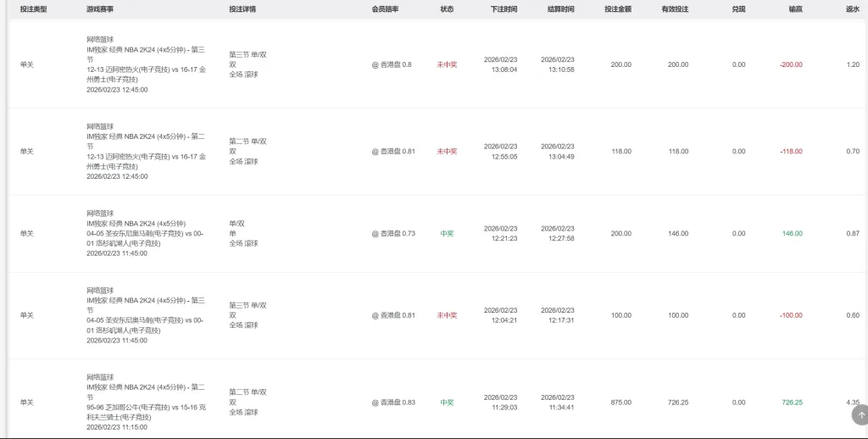Click the 投注类型 column header
The width and height of the screenshot is (868, 439).
tap(34, 9)
